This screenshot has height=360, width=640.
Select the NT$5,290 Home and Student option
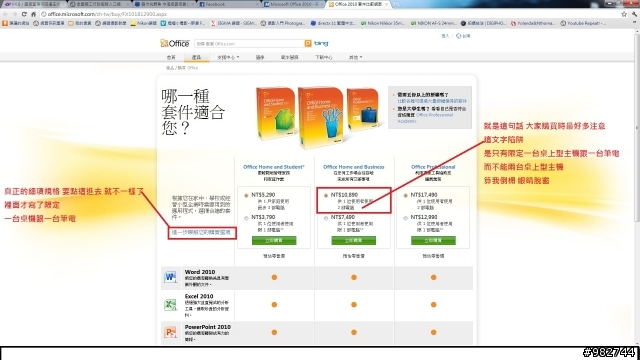[x=246, y=196]
